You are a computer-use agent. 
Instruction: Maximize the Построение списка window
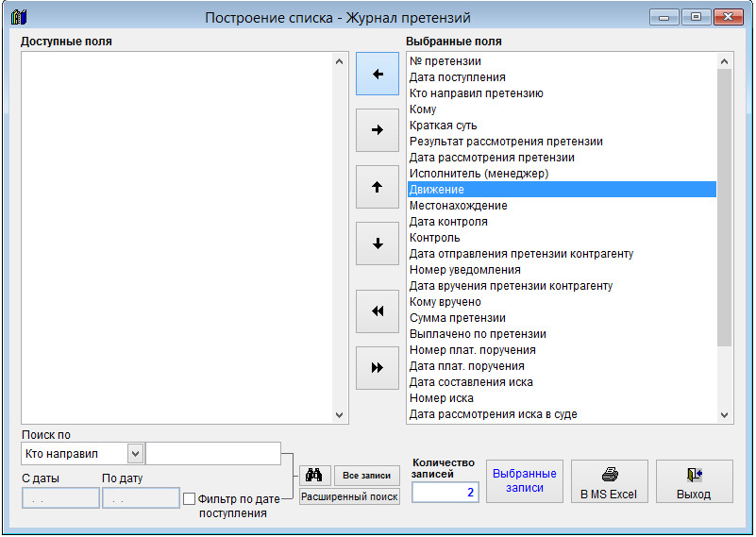pos(696,17)
